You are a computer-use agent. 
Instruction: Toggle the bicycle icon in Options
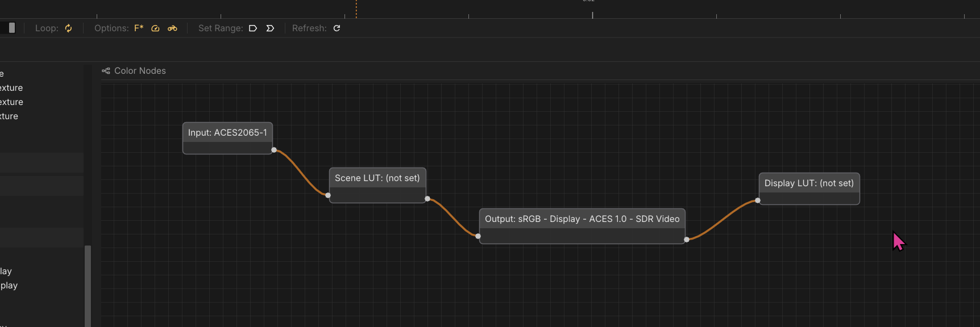(172, 28)
